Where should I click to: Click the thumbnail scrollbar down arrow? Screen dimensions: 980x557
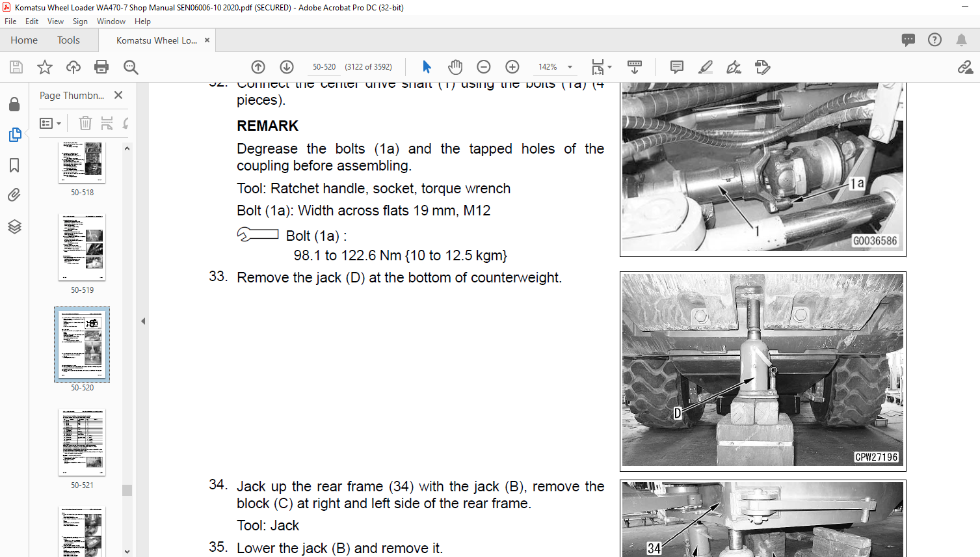pyautogui.click(x=127, y=551)
